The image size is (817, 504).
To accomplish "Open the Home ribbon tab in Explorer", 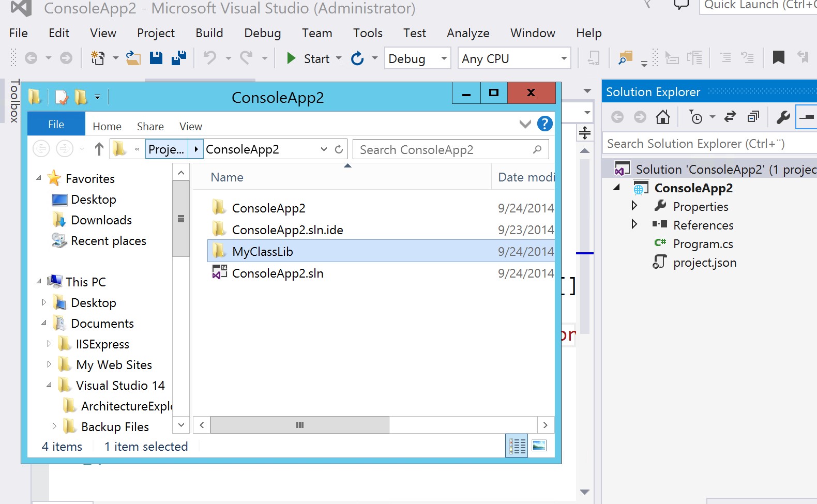I will coord(107,126).
